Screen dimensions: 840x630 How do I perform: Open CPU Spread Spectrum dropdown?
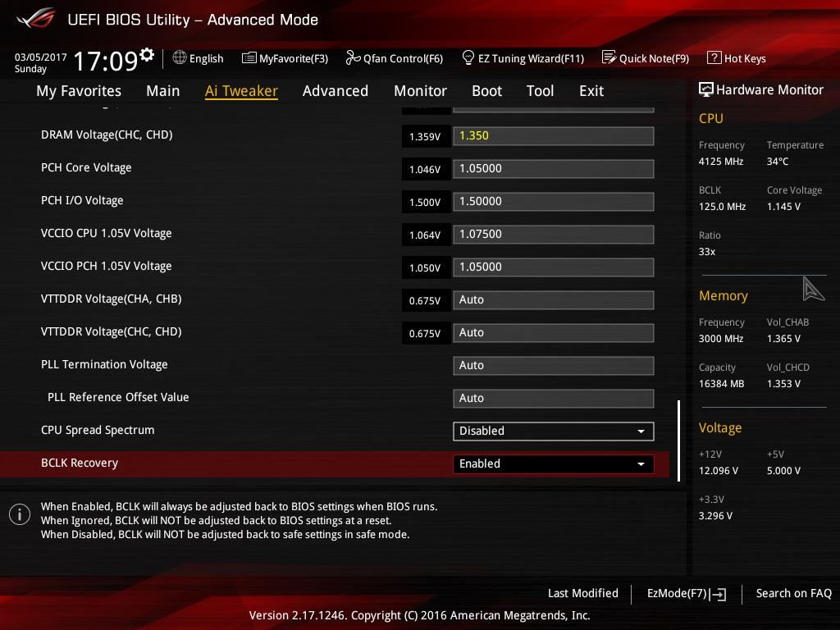[x=554, y=431]
